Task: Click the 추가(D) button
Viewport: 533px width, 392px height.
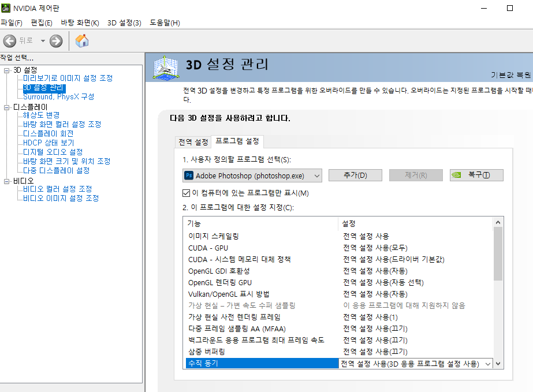Action: point(355,176)
